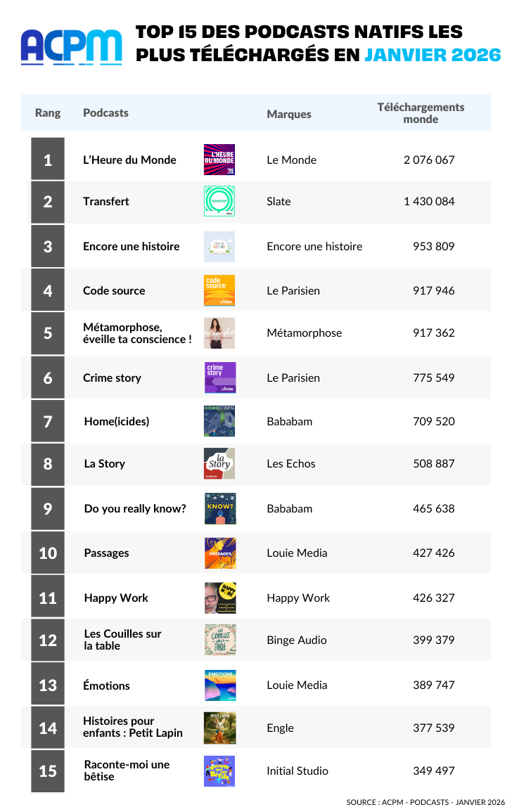Click the purple Crime story cover

(x=219, y=378)
